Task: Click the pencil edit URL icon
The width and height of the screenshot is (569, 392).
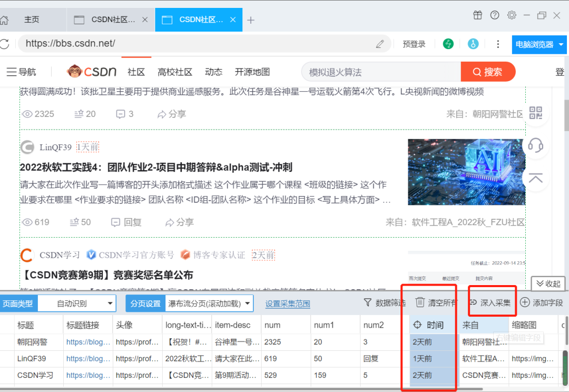Action: tap(380, 44)
